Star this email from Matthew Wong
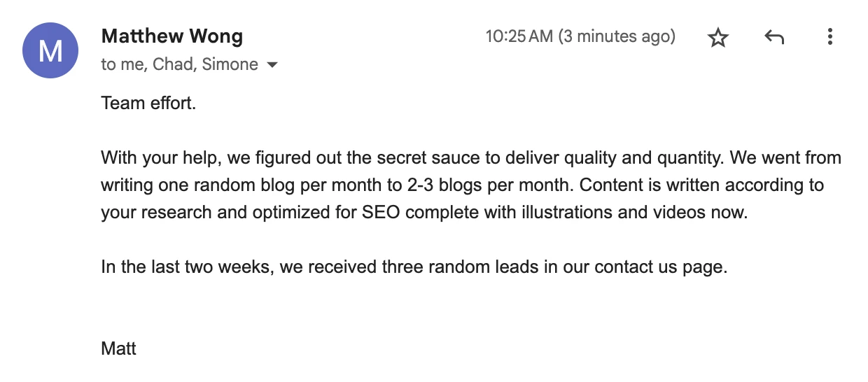This screenshot has width=868, height=382. [x=718, y=37]
